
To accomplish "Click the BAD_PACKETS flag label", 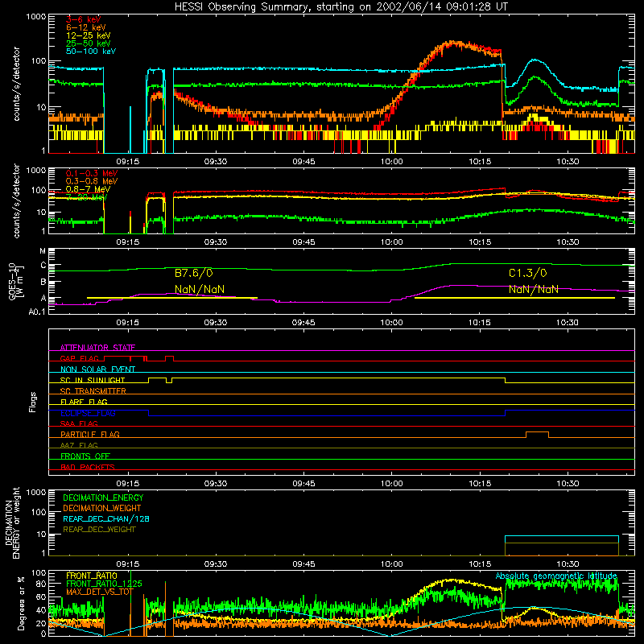I will coord(88,467).
